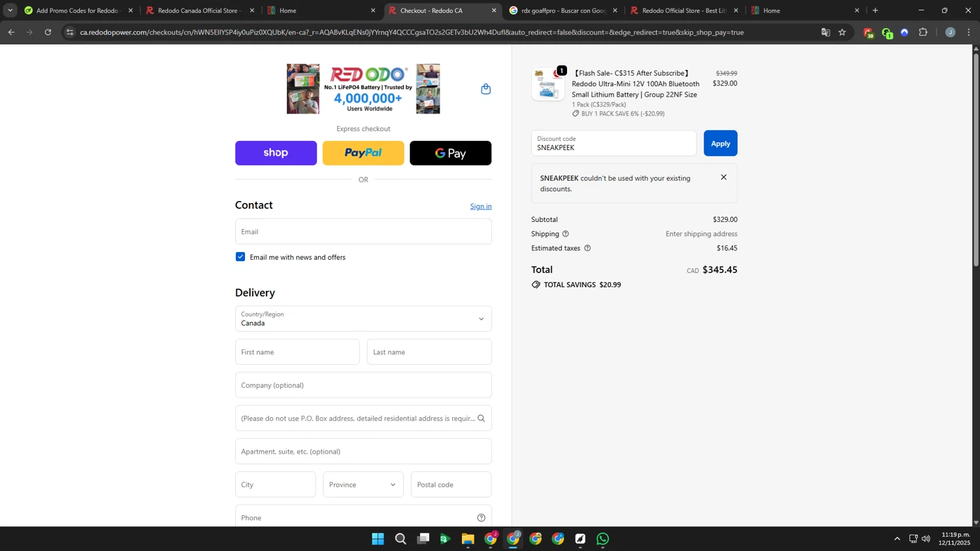This screenshot has width=980, height=551.
Task: Click the blue circular extension icon
Action: [x=905, y=32]
